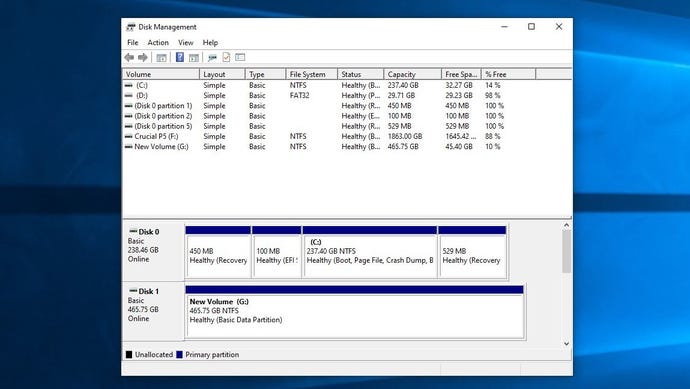Click the Disk 0 disk icon
The width and height of the screenshot is (690, 389).
coord(133,231)
